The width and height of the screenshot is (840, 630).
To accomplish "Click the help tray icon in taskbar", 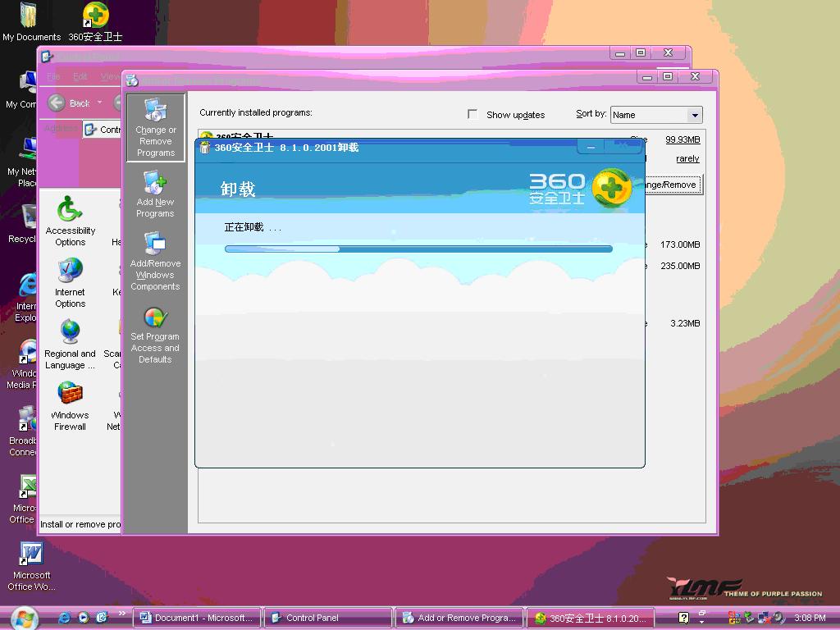I will [x=683, y=618].
